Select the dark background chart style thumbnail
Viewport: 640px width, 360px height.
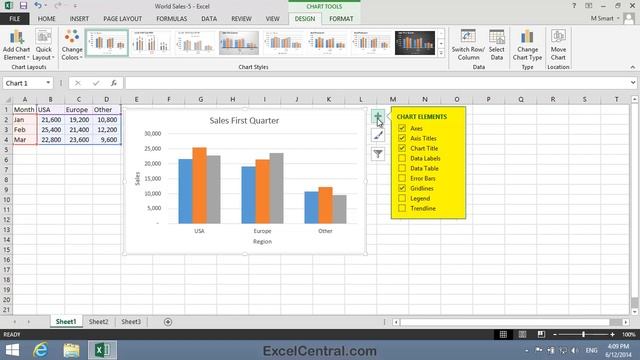(x=415, y=42)
